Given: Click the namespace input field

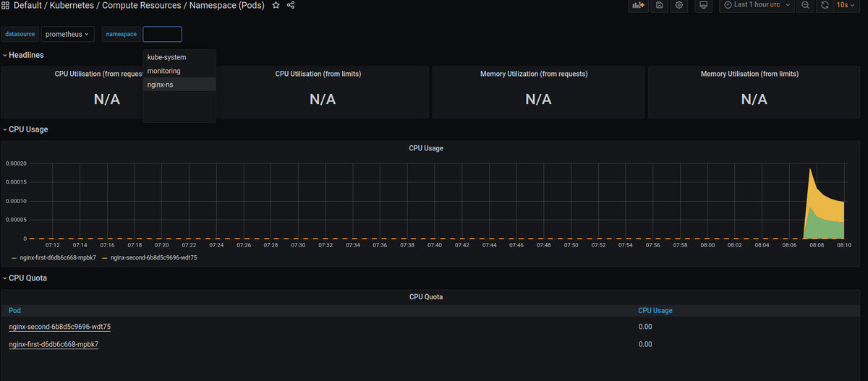Looking at the screenshot, I should (162, 34).
